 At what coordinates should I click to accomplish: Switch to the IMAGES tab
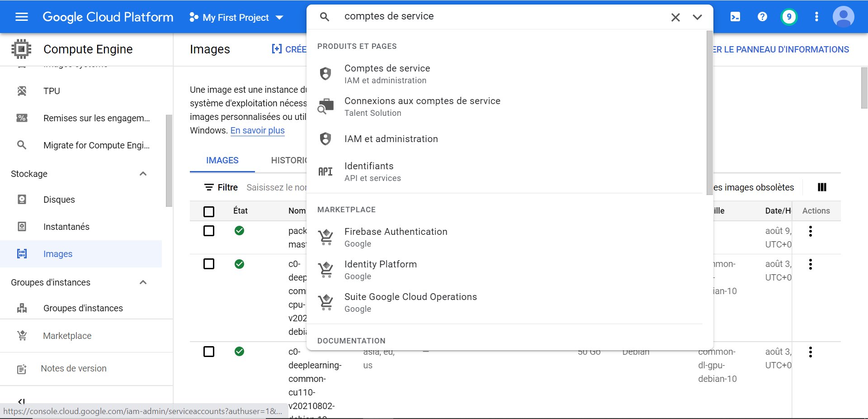tap(222, 160)
